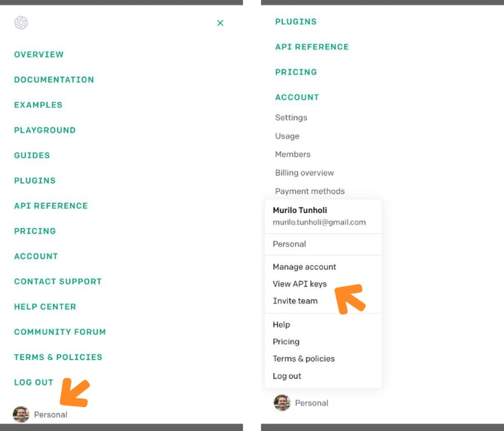Screen dimensions: 504x431
Task: Click the profile avatar beside Log Out
Action: tap(21, 414)
